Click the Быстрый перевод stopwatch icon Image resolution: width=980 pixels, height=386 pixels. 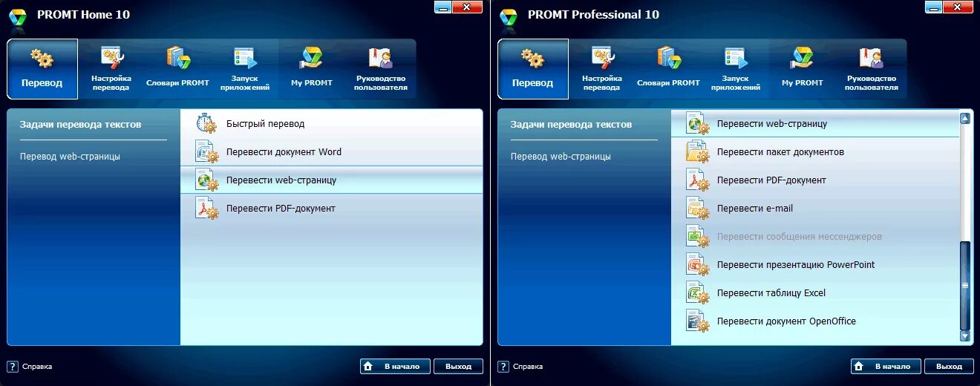pyautogui.click(x=207, y=124)
